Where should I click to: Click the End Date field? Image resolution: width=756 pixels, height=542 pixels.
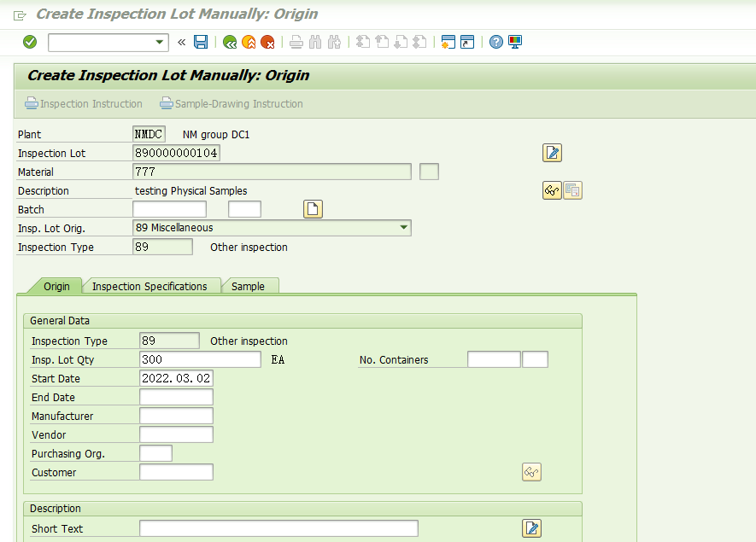(x=176, y=397)
